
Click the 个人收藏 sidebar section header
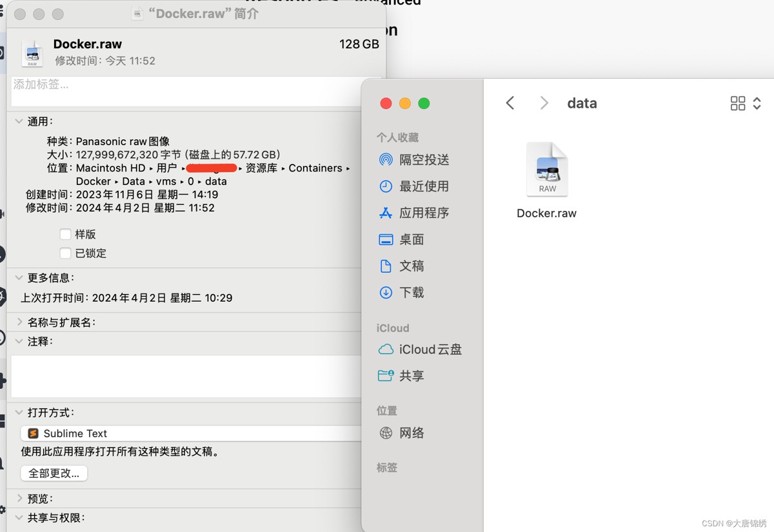pos(397,137)
